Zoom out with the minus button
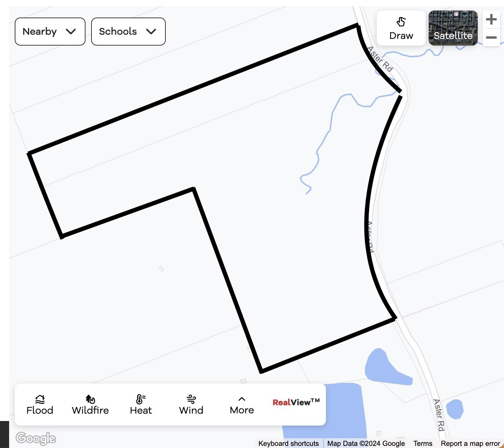The image size is (504, 448). click(491, 38)
